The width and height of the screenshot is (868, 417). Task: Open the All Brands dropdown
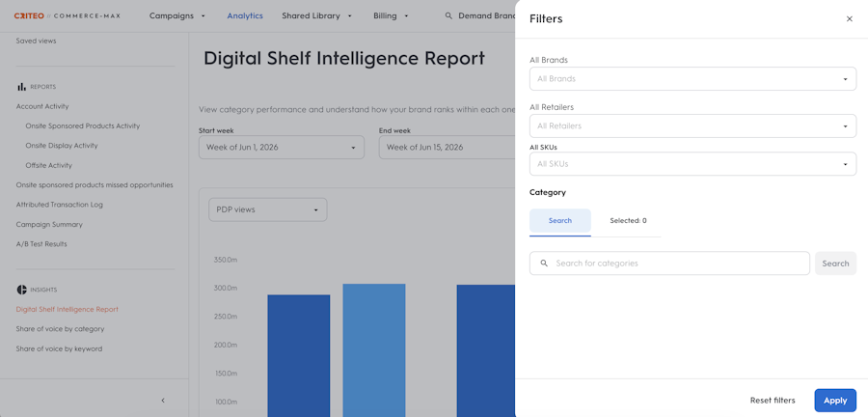pos(692,78)
